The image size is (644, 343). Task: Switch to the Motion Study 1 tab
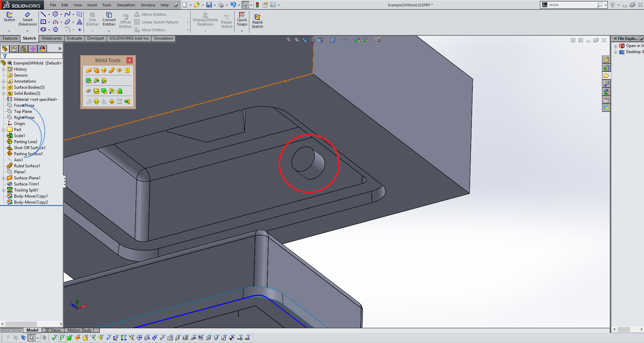coord(81,330)
